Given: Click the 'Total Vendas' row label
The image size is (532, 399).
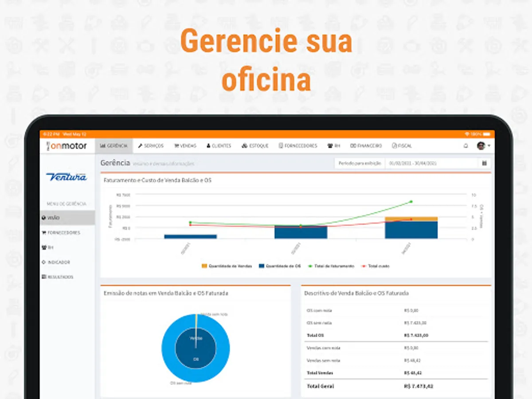Looking at the screenshot, I should click(x=320, y=373).
